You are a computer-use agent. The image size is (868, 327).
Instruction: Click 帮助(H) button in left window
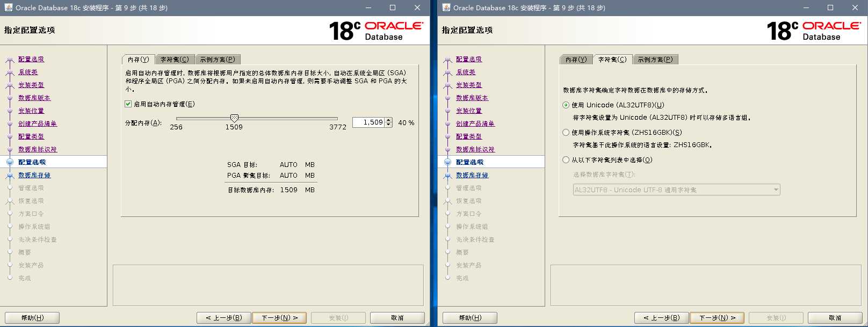[32, 318]
